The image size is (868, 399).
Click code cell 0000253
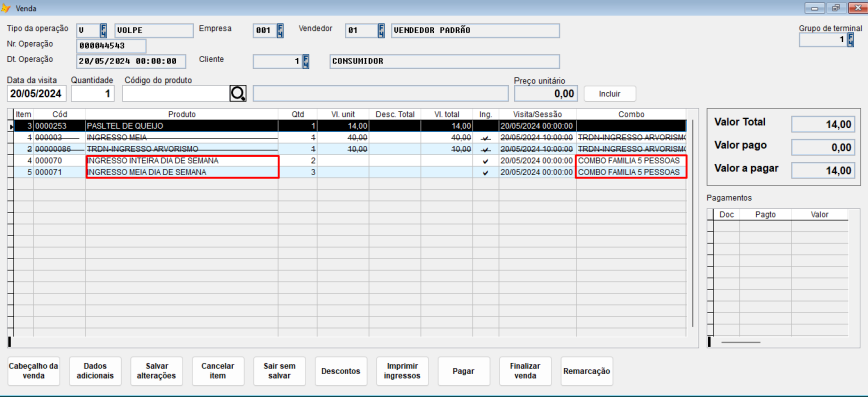pyautogui.click(x=59, y=126)
